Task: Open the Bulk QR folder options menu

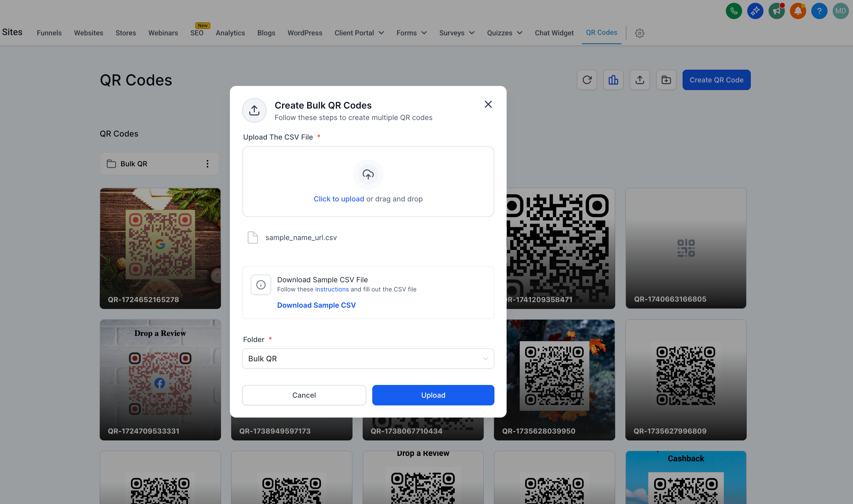Action: [208, 164]
